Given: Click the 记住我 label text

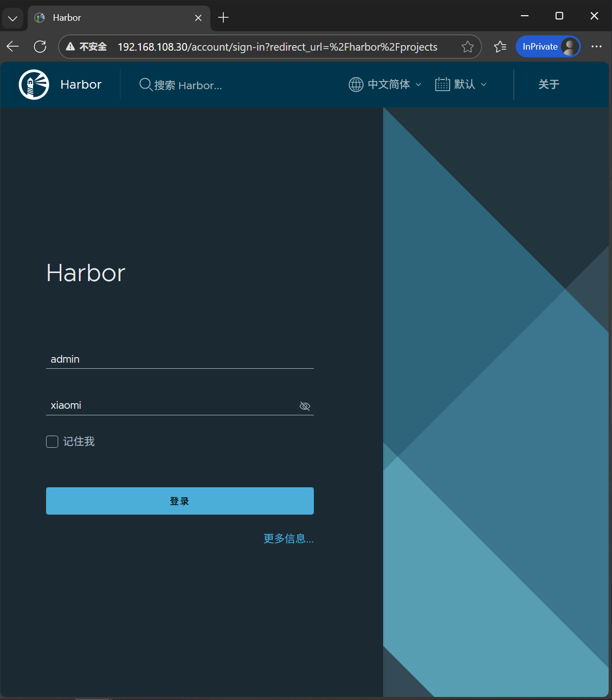Looking at the screenshot, I should tap(79, 442).
